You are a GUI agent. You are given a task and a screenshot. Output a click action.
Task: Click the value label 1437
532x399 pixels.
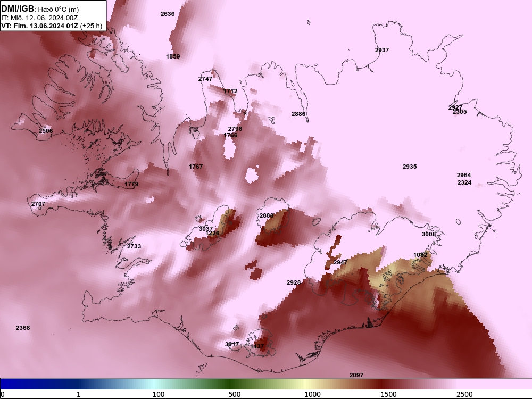pos(257,346)
